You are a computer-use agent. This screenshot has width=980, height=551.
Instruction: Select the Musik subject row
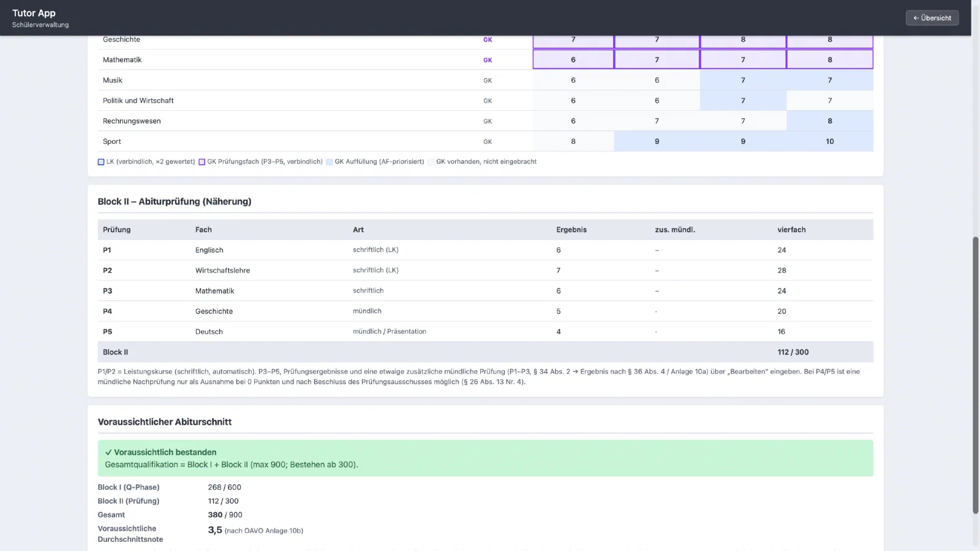point(485,80)
